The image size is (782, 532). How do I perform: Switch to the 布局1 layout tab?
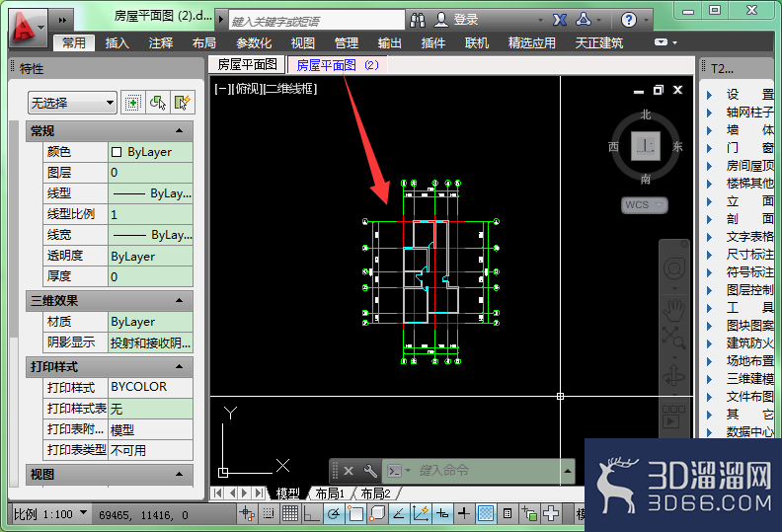[x=330, y=494]
